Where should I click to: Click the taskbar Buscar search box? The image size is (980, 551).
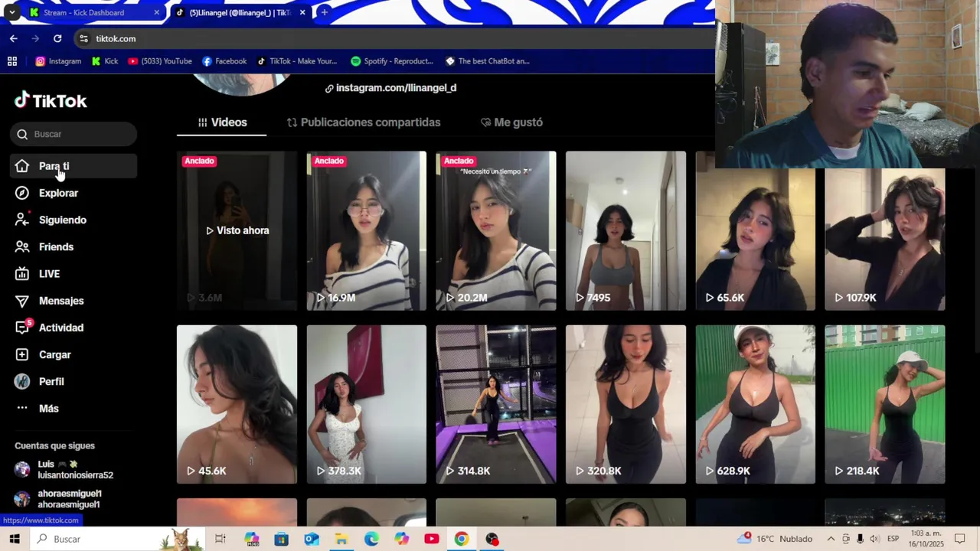click(117, 539)
